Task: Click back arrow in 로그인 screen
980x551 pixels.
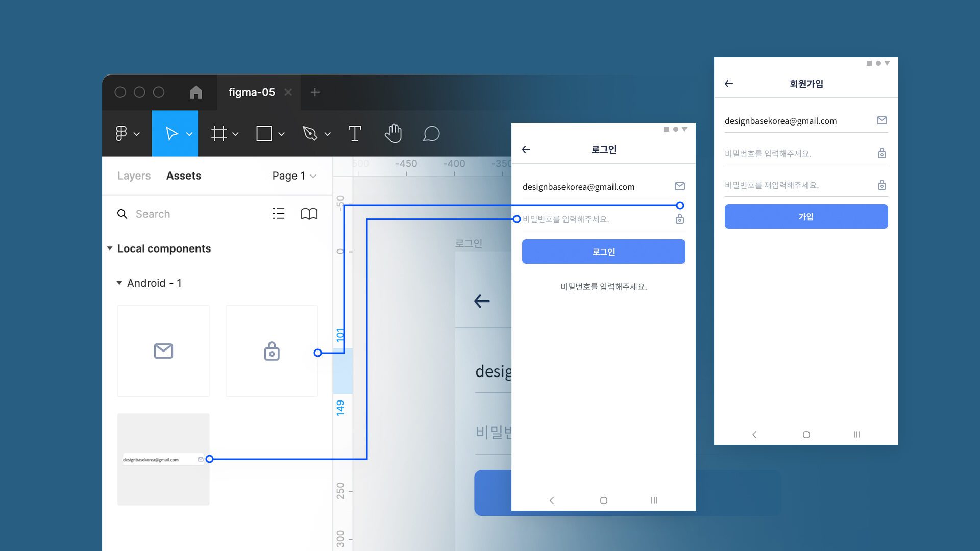Action: coord(526,149)
